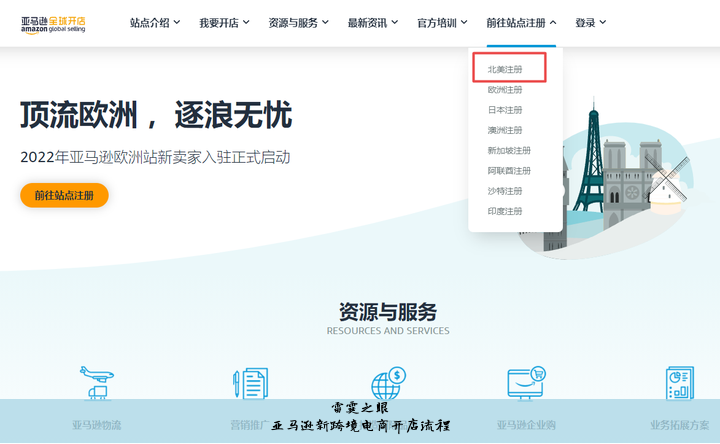Click the Amazon Global Selling logo

click(53, 25)
